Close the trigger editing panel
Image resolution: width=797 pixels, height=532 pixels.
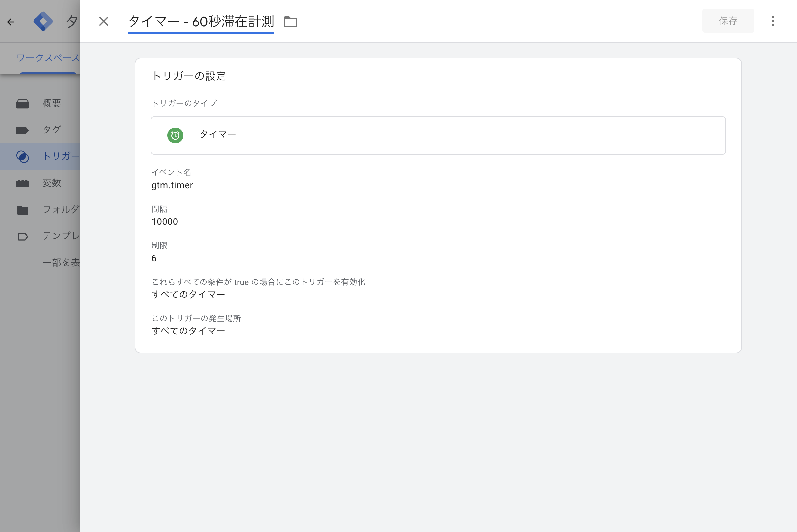click(x=104, y=21)
